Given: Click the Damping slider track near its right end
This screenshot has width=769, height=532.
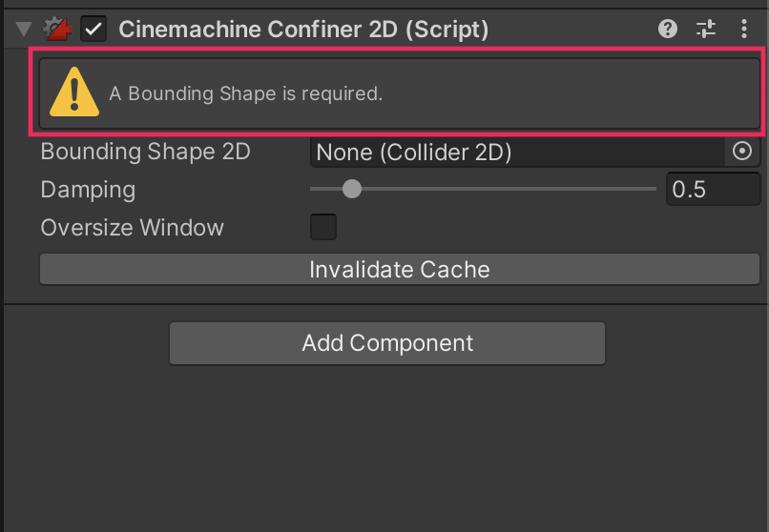Looking at the screenshot, I should [x=639, y=189].
